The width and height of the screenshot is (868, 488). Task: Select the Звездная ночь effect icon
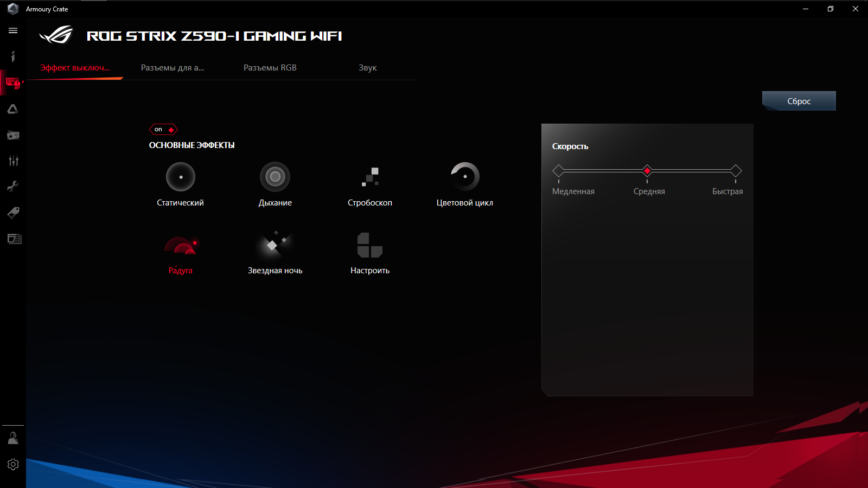coord(275,245)
